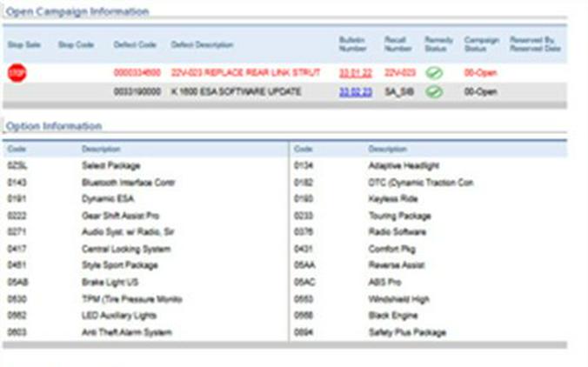Click the Stop Code column header

click(x=77, y=44)
